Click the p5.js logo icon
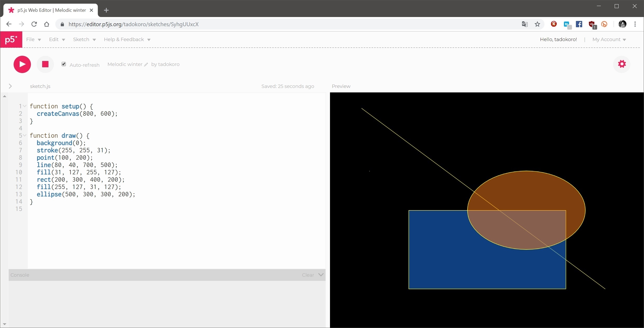Screen dimensions: 644x328 pyautogui.click(x=11, y=40)
